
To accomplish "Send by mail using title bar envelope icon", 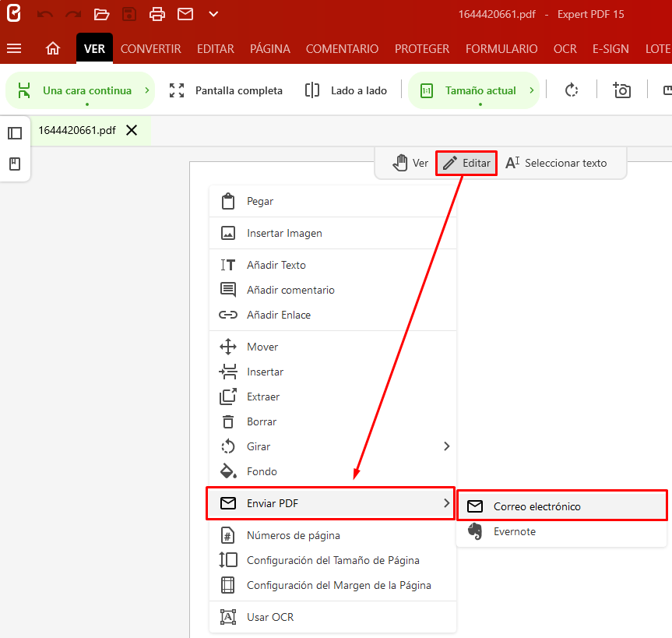I will [x=185, y=14].
